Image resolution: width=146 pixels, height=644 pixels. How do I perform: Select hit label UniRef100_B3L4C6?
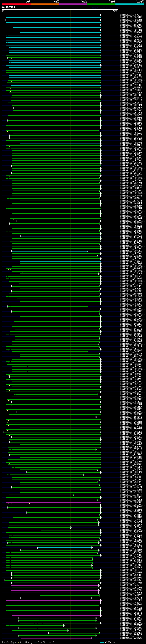(131, 565)
